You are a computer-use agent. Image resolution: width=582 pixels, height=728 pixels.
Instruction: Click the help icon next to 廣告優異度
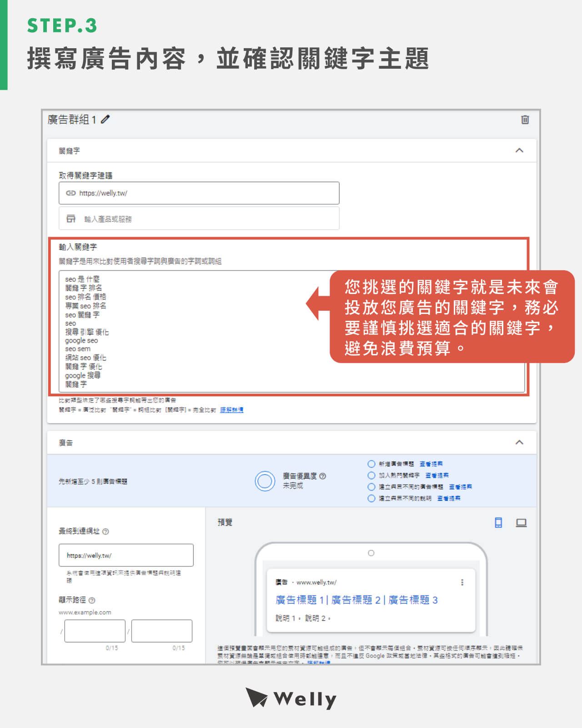pos(323,476)
